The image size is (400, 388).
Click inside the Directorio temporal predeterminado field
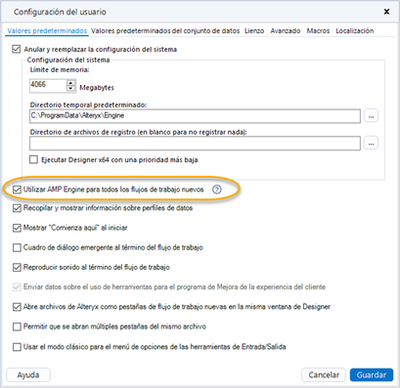point(195,116)
